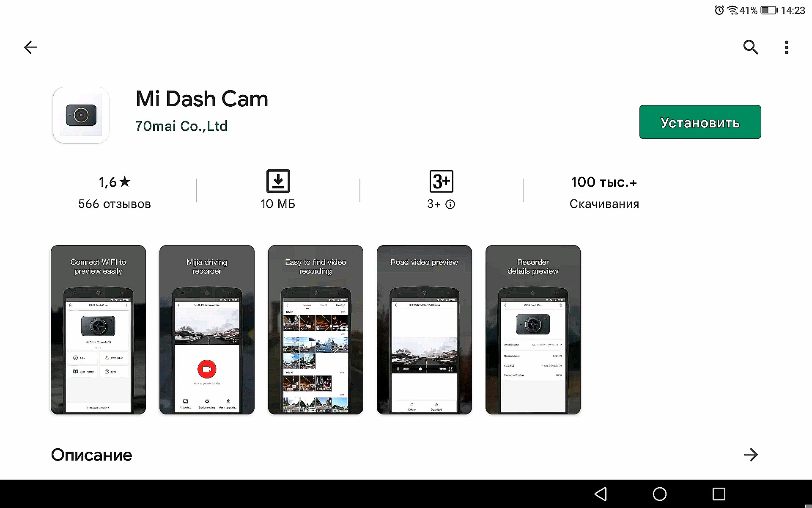The image size is (812, 508).
Task: Tap the download size icon
Action: (278, 181)
